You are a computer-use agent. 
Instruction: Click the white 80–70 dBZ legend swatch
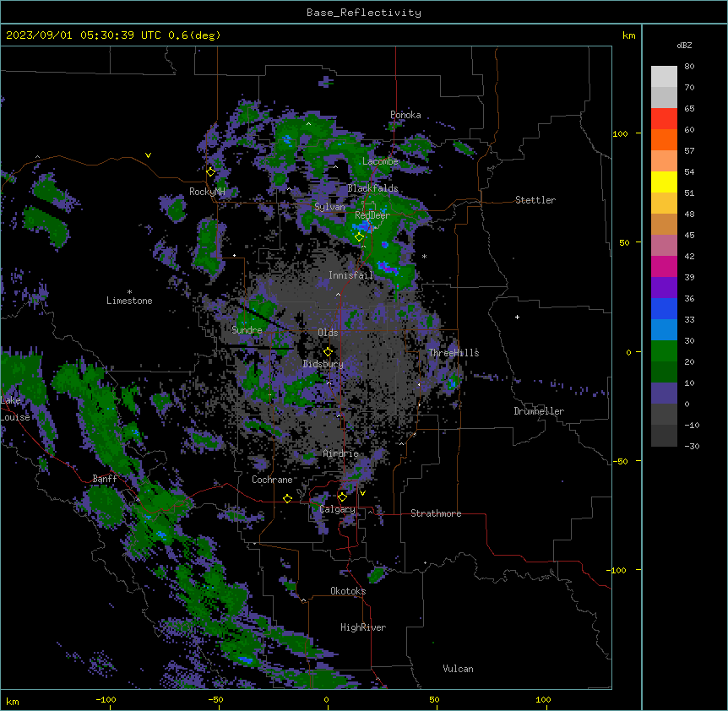(664, 77)
